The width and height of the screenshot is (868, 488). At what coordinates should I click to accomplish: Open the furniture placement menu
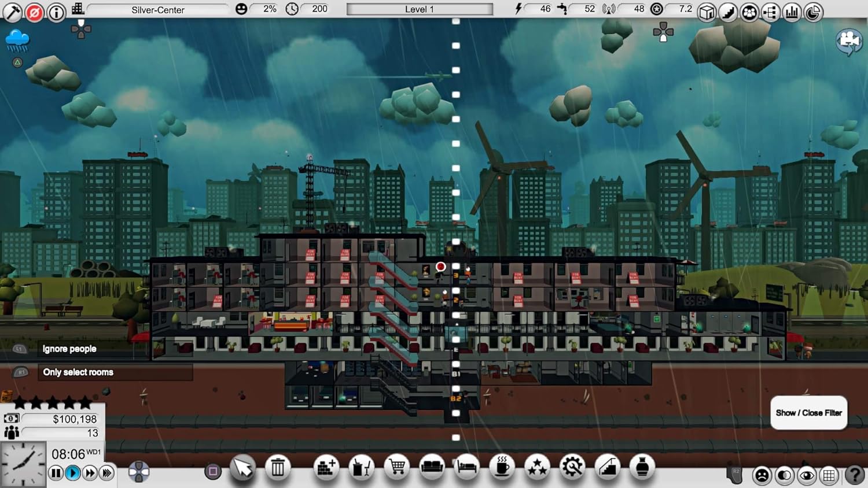click(x=361, y=467)
